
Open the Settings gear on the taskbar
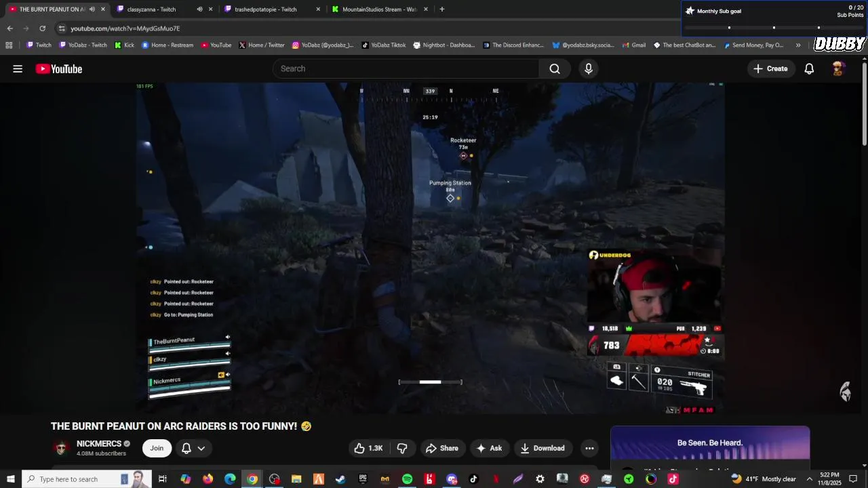(x=540, y=479)
